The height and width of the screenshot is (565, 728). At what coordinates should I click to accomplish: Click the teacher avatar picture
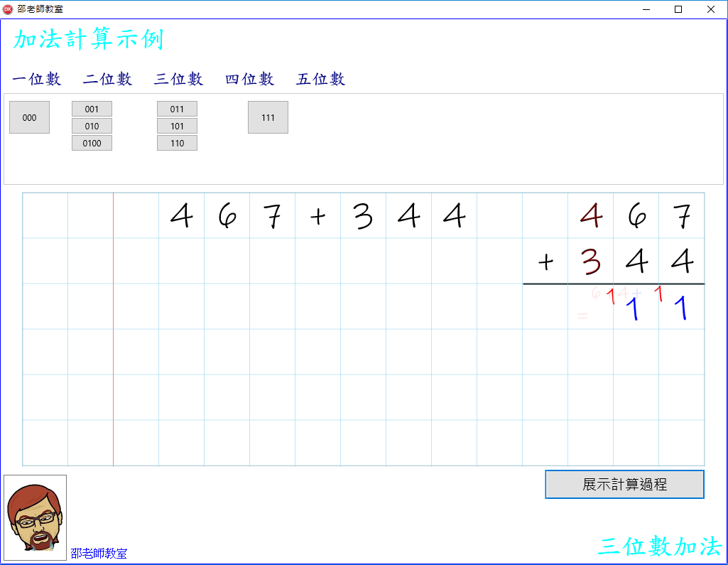click(x=35, y=517)
